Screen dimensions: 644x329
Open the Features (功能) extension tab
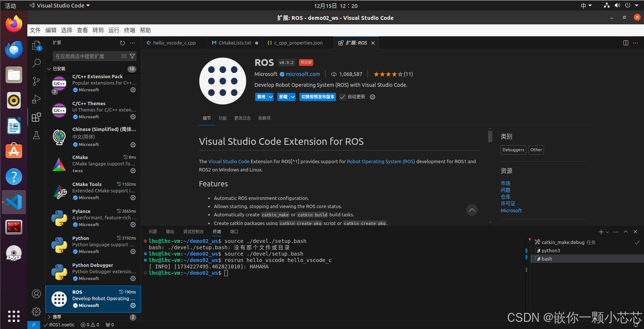pos(223,118)
